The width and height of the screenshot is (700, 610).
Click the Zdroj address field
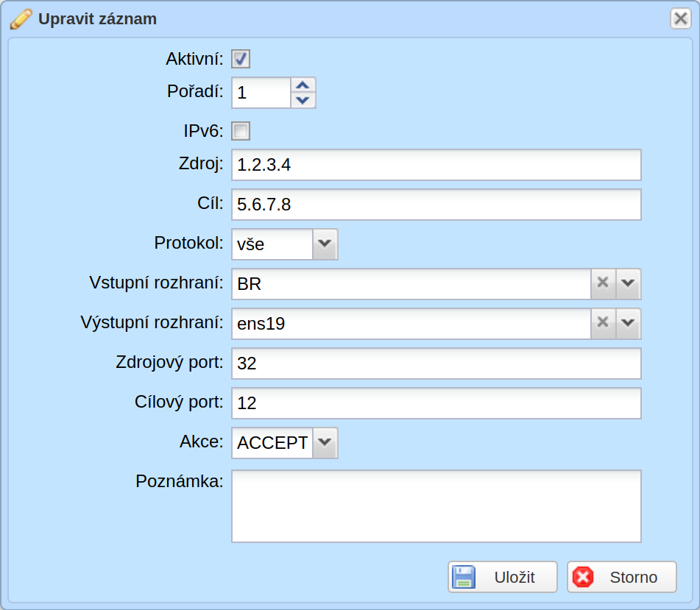pos(436,165)
